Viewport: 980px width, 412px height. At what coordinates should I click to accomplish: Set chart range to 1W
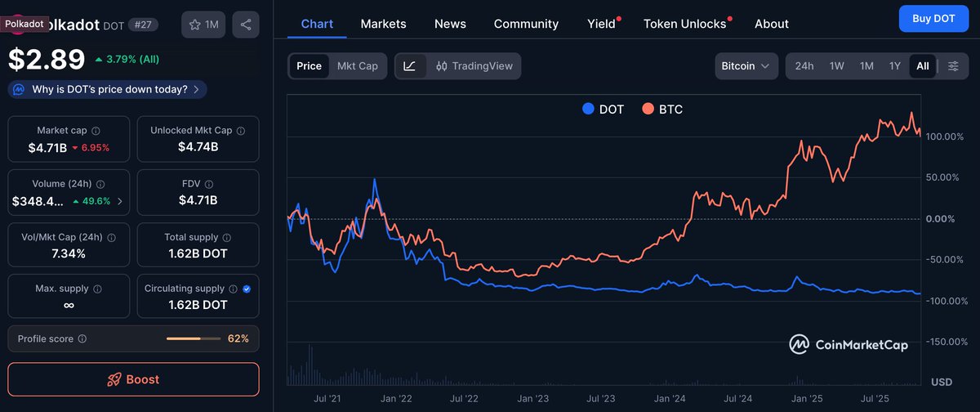[837, 66]
